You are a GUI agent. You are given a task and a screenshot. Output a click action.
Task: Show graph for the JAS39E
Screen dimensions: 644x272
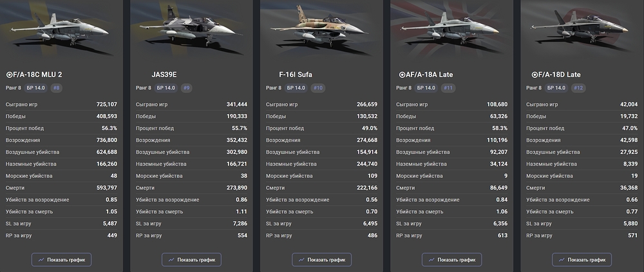pyautogui.click(x=192, y=260)
